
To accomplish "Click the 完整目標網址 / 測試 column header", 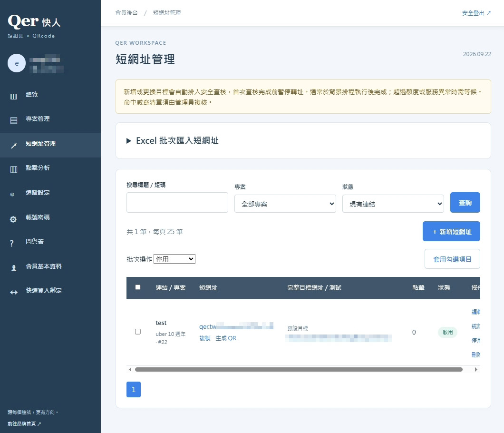I will pyautogui.click(x=314, y=287).
